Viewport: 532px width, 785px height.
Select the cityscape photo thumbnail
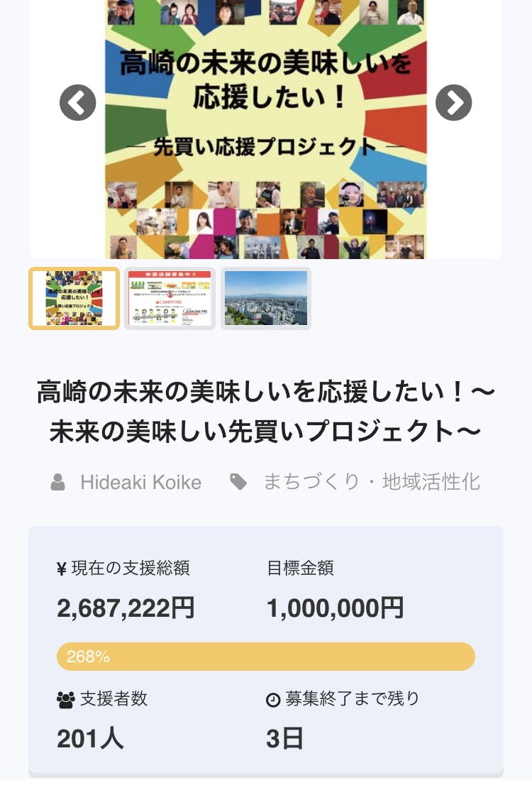pos(266,299)
